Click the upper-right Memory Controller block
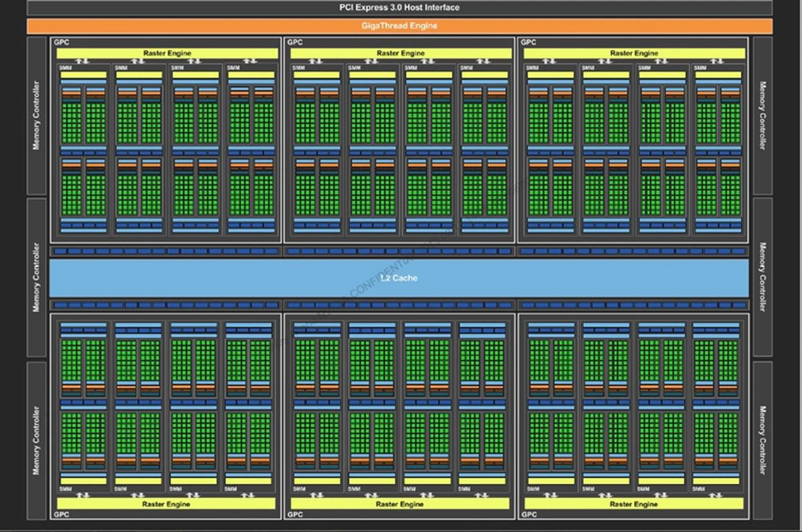The height and width of the screenshot is (532, 802). (762, 116)
